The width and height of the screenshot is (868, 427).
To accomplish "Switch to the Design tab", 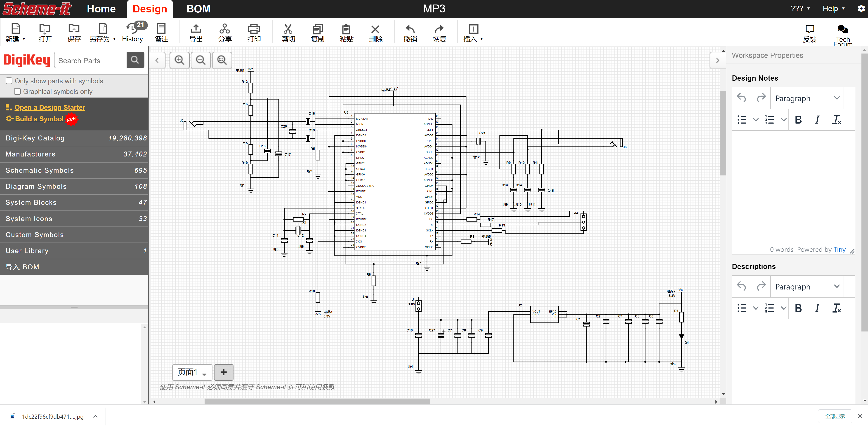I will (150, 9).
